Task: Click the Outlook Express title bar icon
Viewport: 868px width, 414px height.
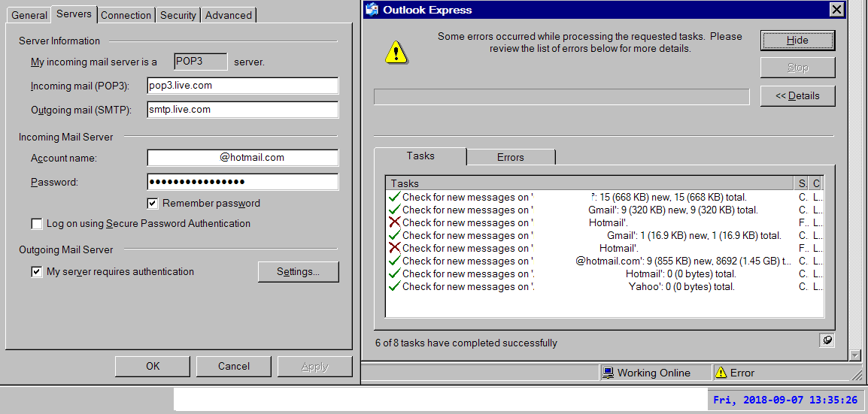Action: click(x=372, y=10)
